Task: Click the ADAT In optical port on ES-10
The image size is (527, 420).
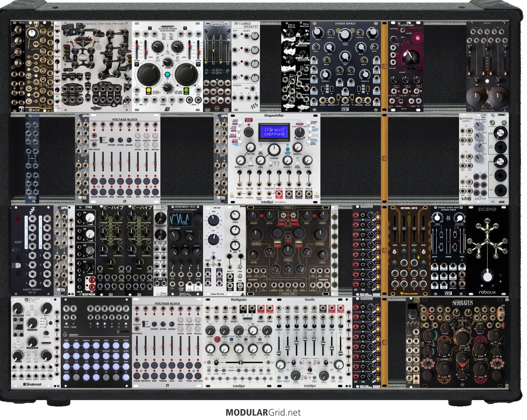Action: pyautogui.click(x=18, y=250)
